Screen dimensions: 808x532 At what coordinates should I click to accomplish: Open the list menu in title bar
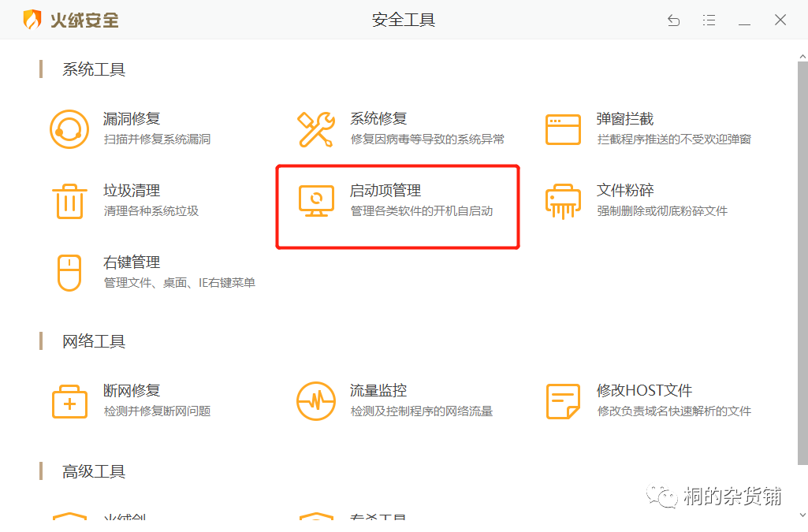tap(709, 20)
